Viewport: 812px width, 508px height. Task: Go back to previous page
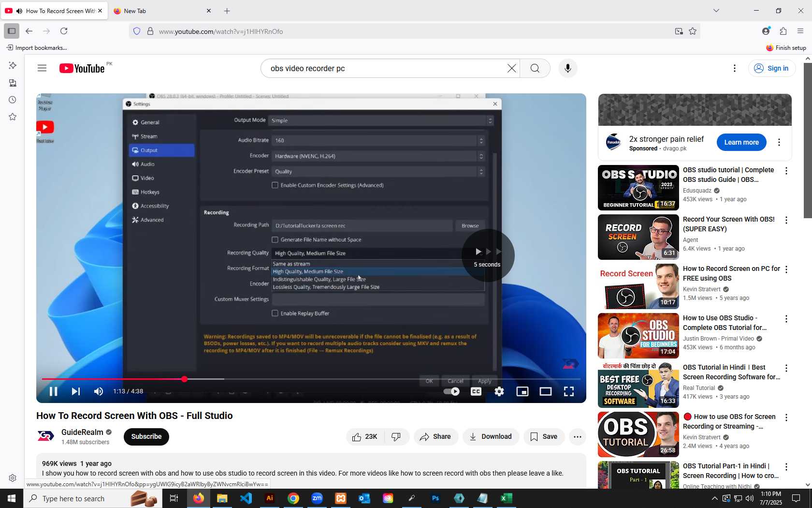29,31
